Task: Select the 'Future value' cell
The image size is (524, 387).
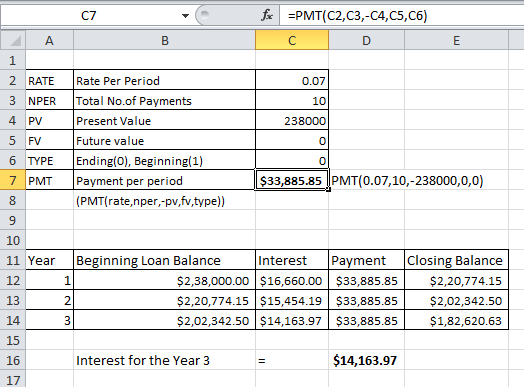Action: tap(164, 140)
